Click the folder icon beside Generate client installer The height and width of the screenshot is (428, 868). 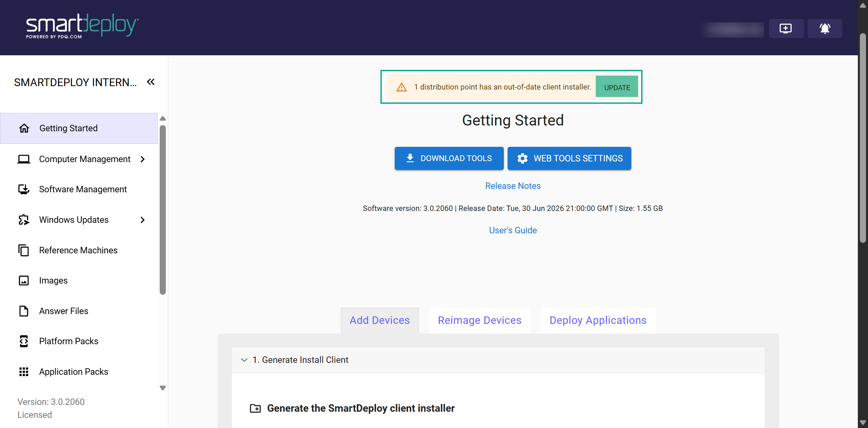255,408
